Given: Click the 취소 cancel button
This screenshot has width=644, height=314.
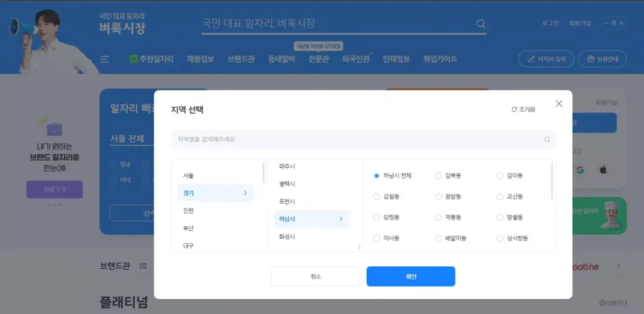Looking at the screenshot, I should (x=316, y=277).
